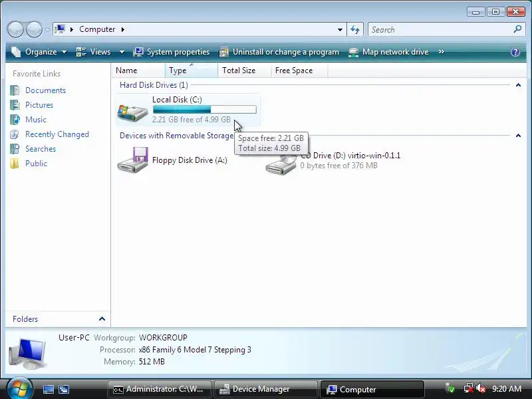Click the Music icon in sidebar
The width and height of the screenshot is (532, 399).
pyautogui.click(x=15, y=120)
